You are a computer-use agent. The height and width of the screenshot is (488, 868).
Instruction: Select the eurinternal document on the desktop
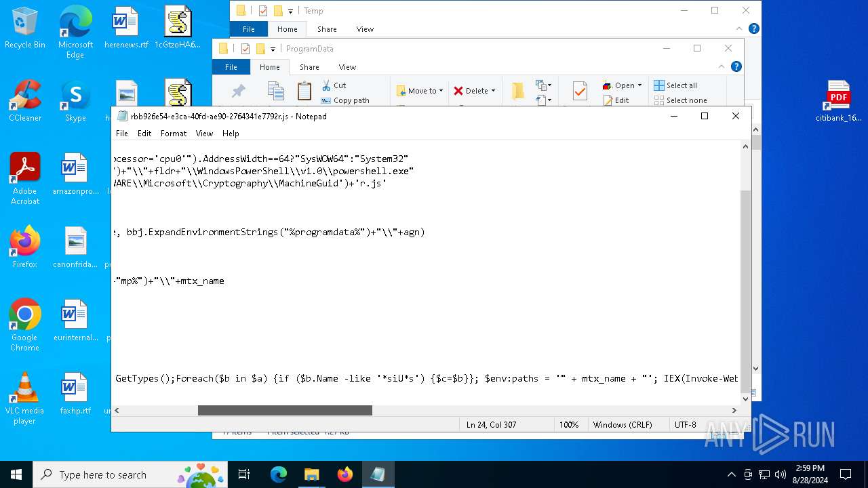[x=75, y=321]
